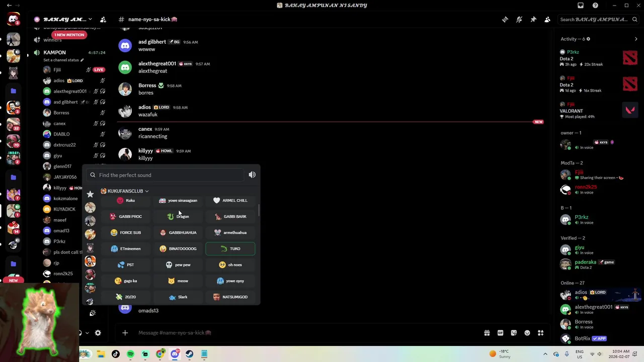Open Dota 2 activity card for P3rkz
644x362 pixels.
pyautogui.click(x=598, y=58)
